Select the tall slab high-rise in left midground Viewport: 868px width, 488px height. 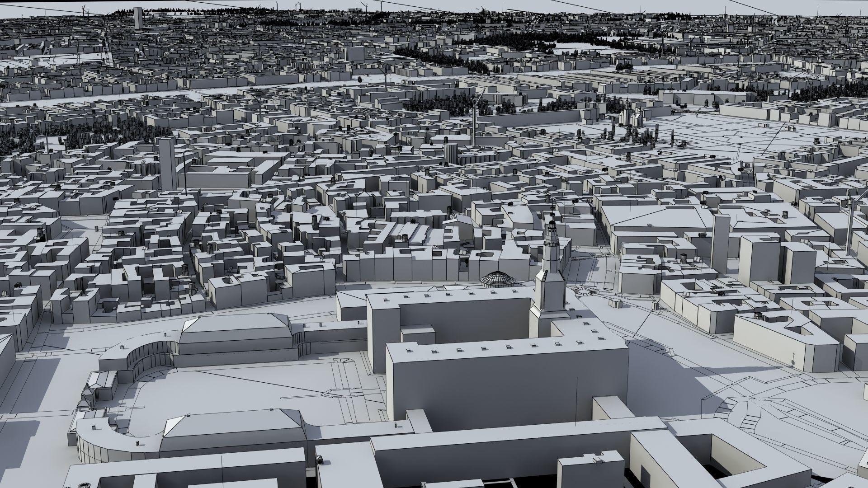click(x=167, y=164)
